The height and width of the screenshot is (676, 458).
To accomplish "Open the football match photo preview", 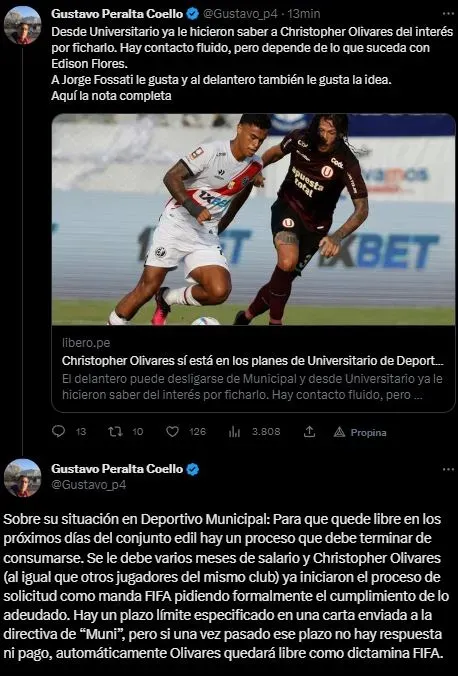I will pos(254,219).
